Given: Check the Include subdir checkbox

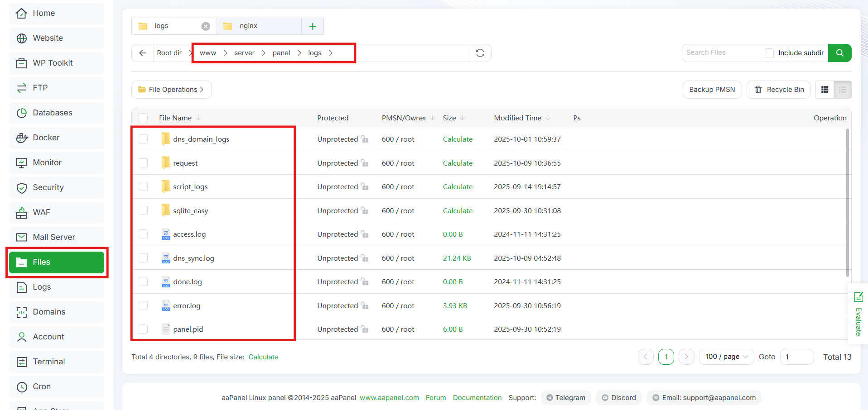Looking at the screenshot, I should coord(769,53).
